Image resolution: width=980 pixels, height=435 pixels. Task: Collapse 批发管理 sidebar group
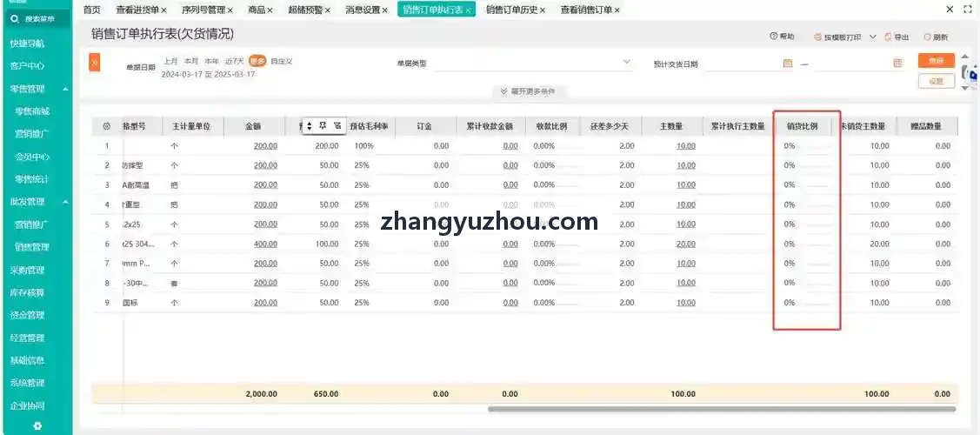tap(65, 202)
